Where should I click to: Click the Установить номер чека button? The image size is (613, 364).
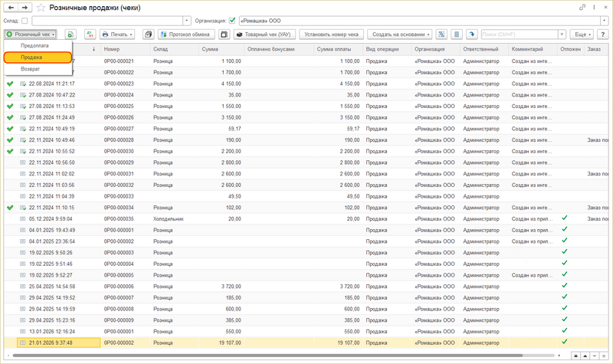tap(331, 34)
